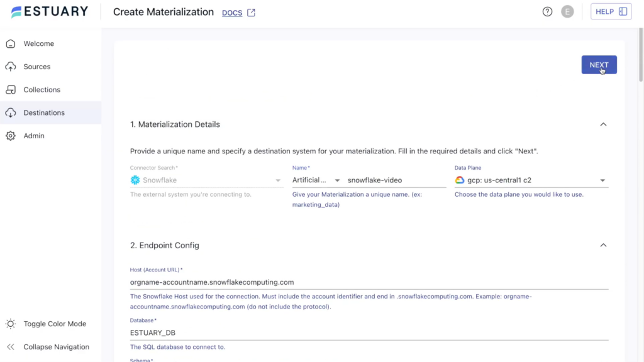The height and width of the screenshot is (362, 644).
Task: Collapse the Materialization Details section chevron
Action: (x=603, y=124)
